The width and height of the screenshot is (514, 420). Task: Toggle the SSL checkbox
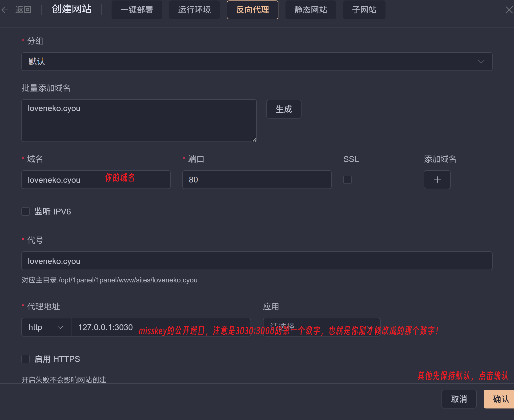point(347,180)
